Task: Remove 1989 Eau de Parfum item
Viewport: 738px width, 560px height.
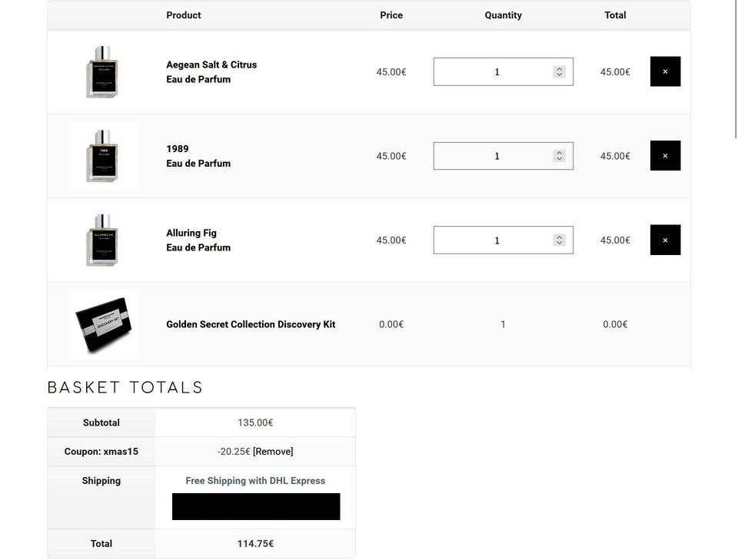Action: coord(665,156)
